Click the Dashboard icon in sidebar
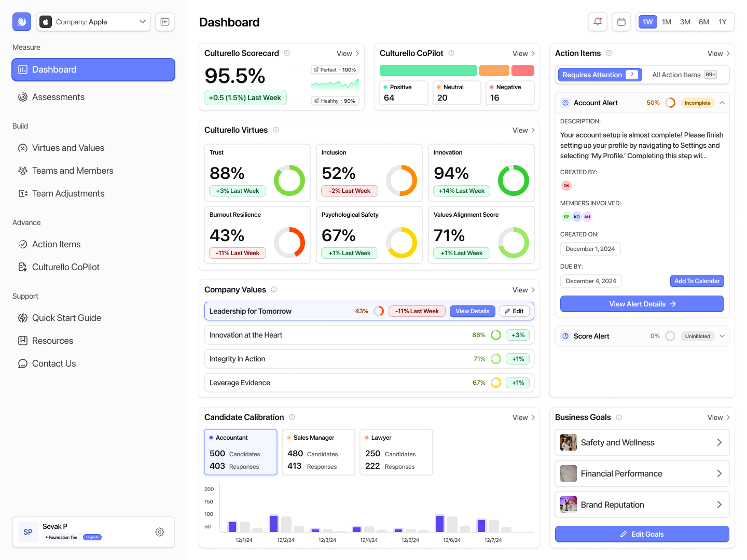This screenshot has height=560, width=747. pyautogui.click(x=23, y=69)
